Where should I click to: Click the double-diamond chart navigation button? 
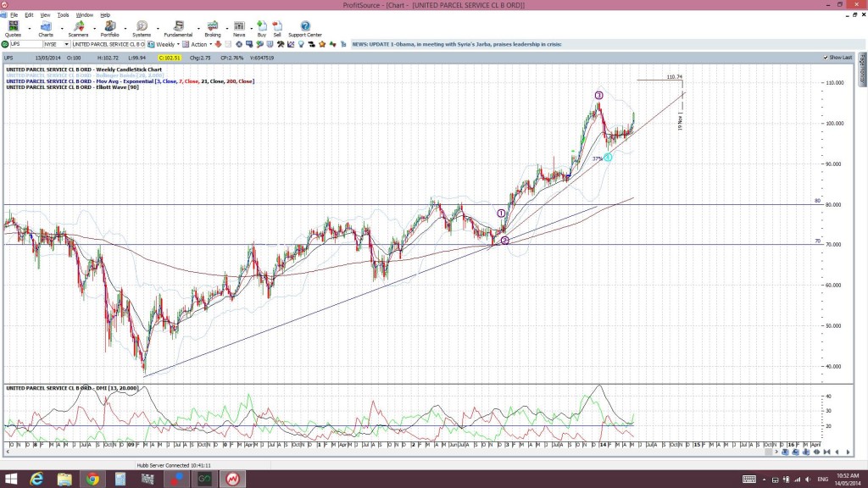pos(816,452)
